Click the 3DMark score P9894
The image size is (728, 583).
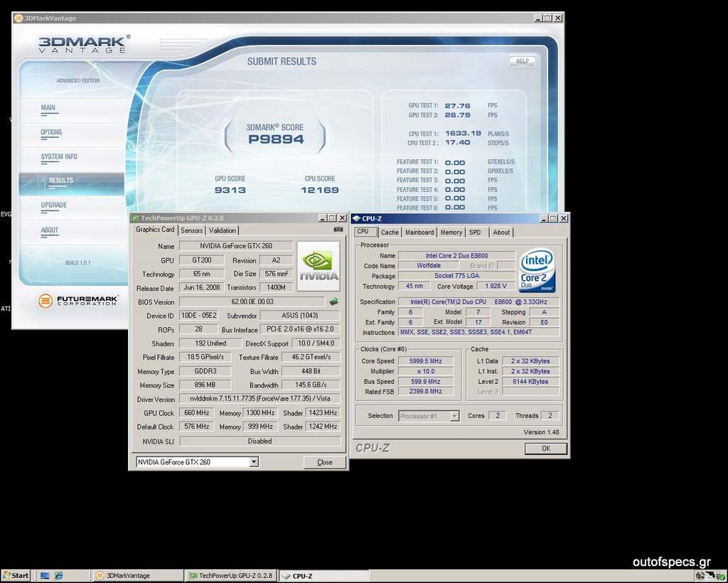276,139
